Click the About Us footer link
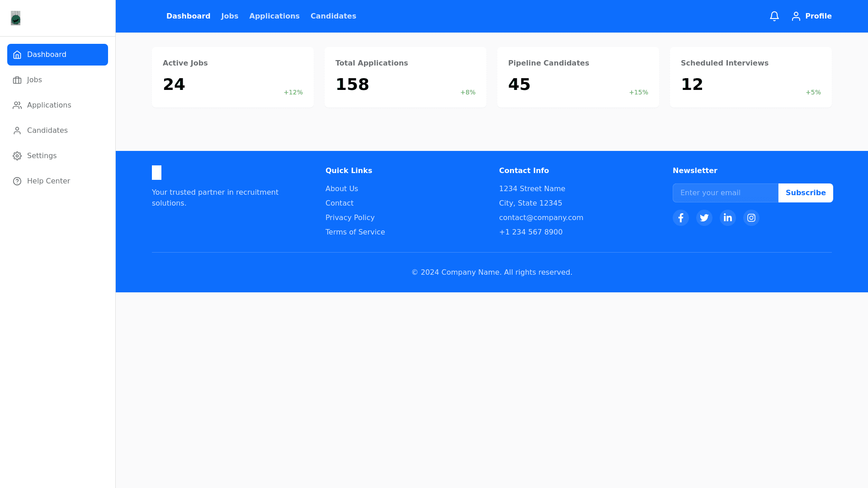Image resolution: width=868 pixels, height=488 pixels. 341,189
